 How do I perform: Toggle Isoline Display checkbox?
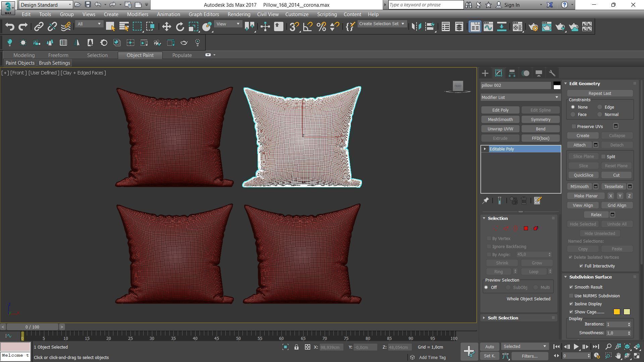click(571, 304)
